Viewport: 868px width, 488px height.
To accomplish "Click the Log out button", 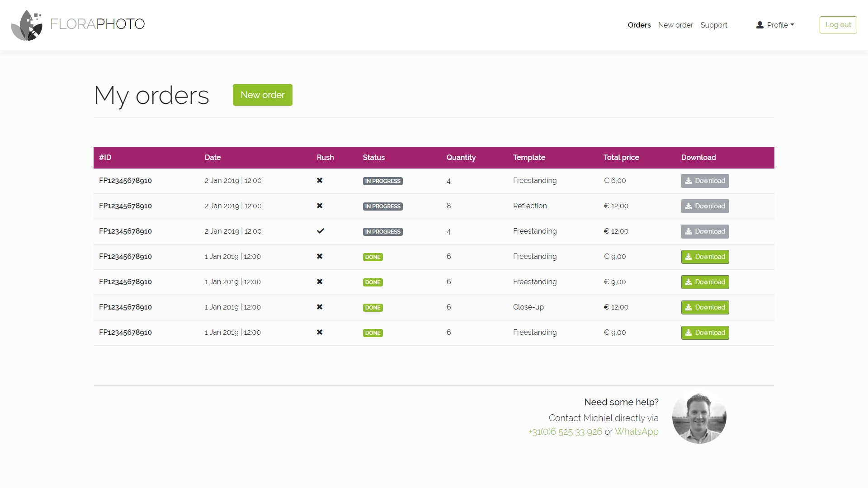I will coord(838,25).
